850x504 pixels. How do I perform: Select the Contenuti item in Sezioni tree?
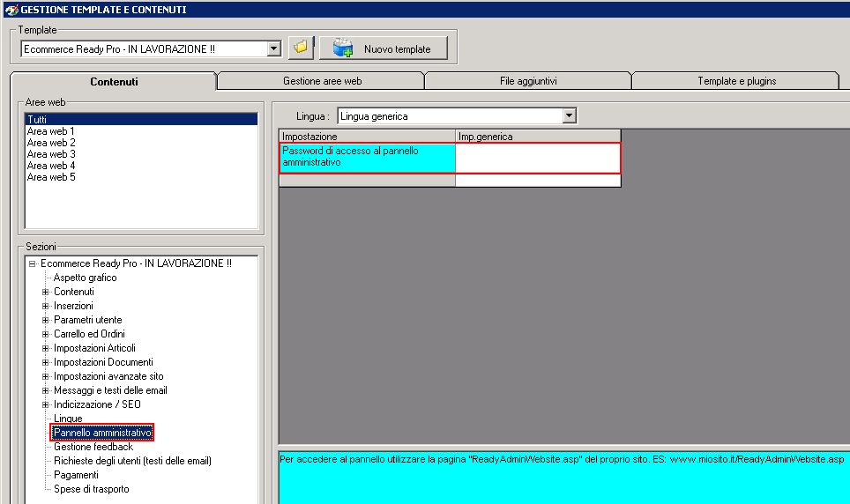[74, 292]
